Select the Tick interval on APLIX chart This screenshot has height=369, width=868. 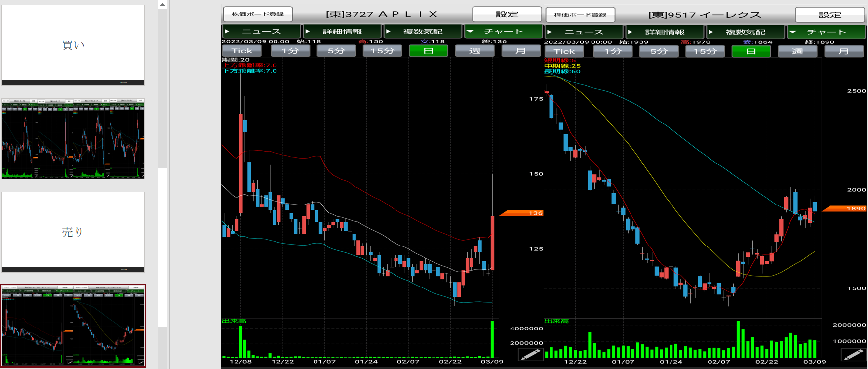click(x=241, y=51)
